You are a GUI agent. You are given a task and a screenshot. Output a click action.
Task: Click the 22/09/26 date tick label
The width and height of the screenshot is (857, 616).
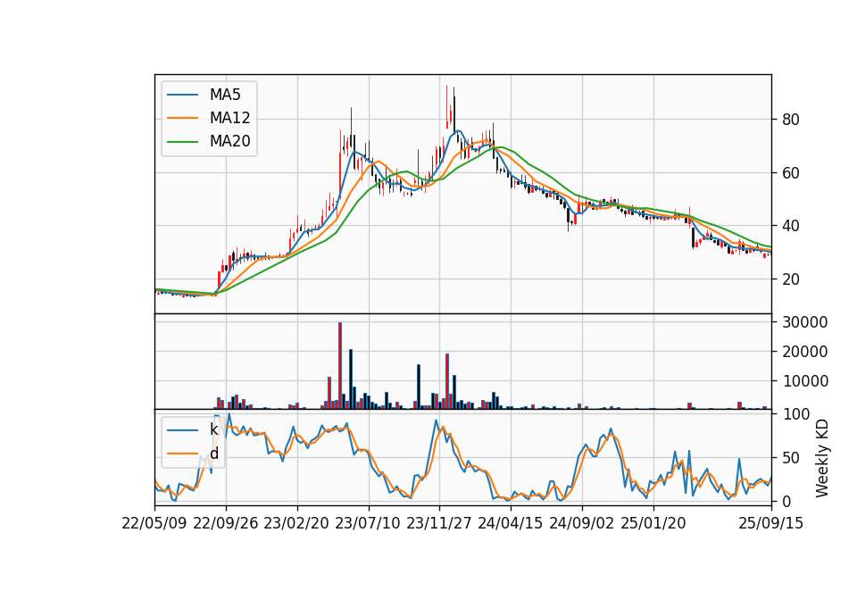point(226,523)
